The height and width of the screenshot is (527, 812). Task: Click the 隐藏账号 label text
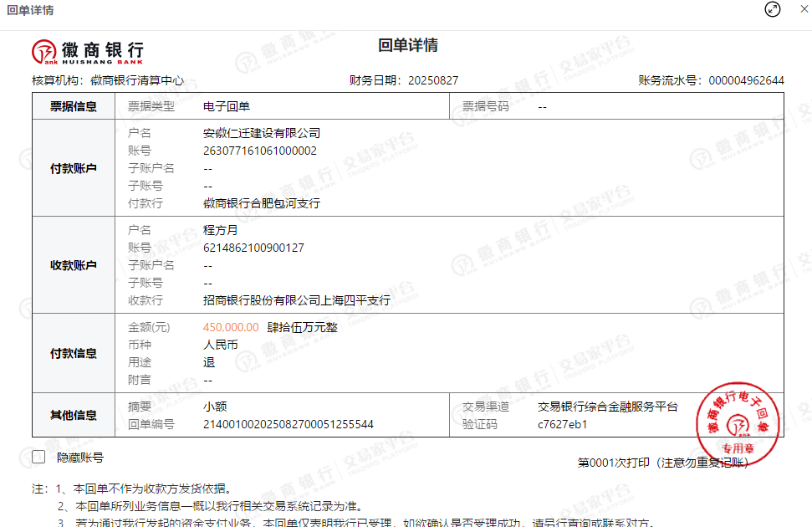pyautogui.click(x=80, y=458)
